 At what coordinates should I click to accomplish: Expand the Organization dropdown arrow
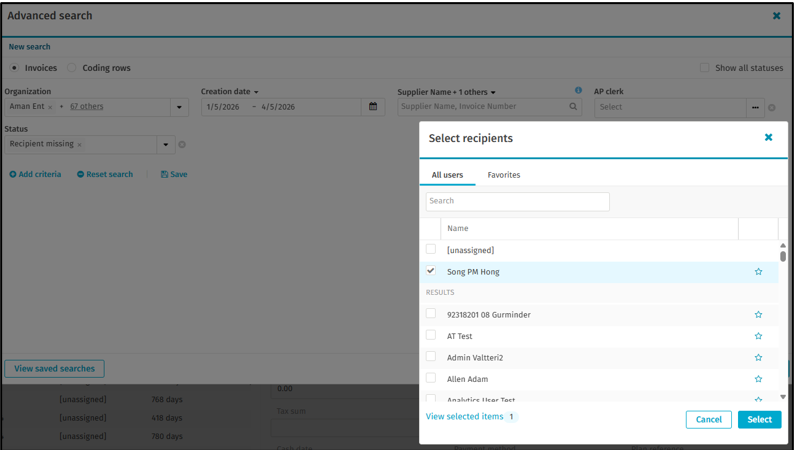tap(180, 107)
